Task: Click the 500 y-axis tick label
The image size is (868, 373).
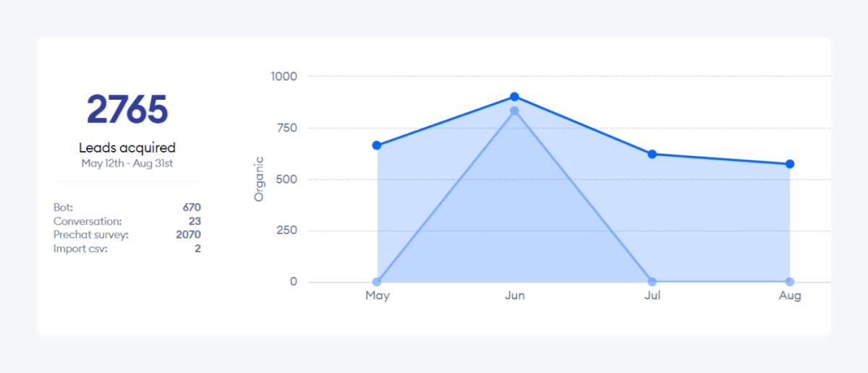Action: click(286, 179)
